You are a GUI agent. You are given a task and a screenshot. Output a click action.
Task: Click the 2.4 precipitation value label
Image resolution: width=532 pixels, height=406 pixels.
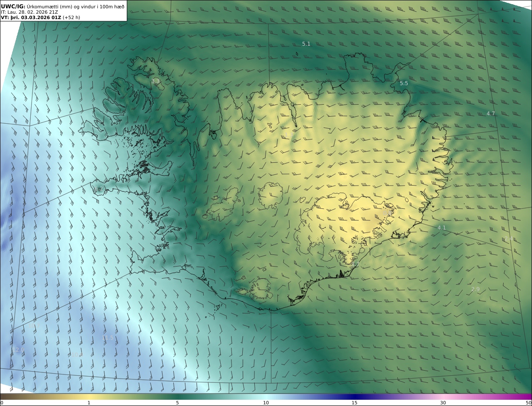pos(508,238)
